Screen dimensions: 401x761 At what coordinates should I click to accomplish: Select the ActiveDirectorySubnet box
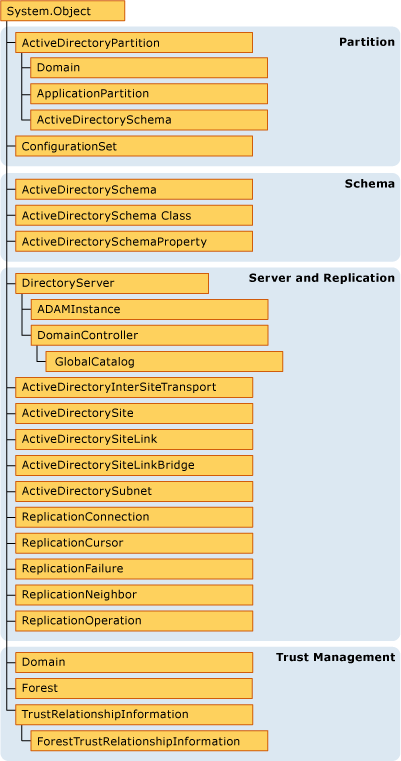point(134,491)
